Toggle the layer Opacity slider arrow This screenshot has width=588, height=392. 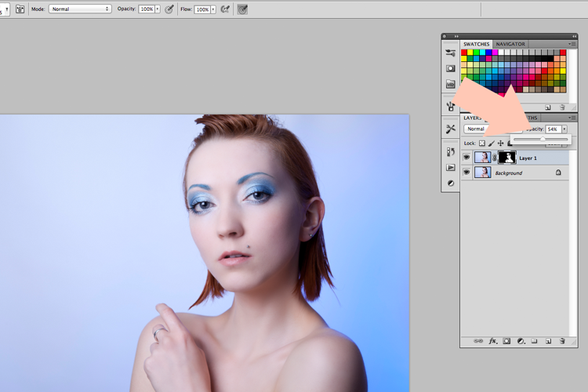point(564,129)
